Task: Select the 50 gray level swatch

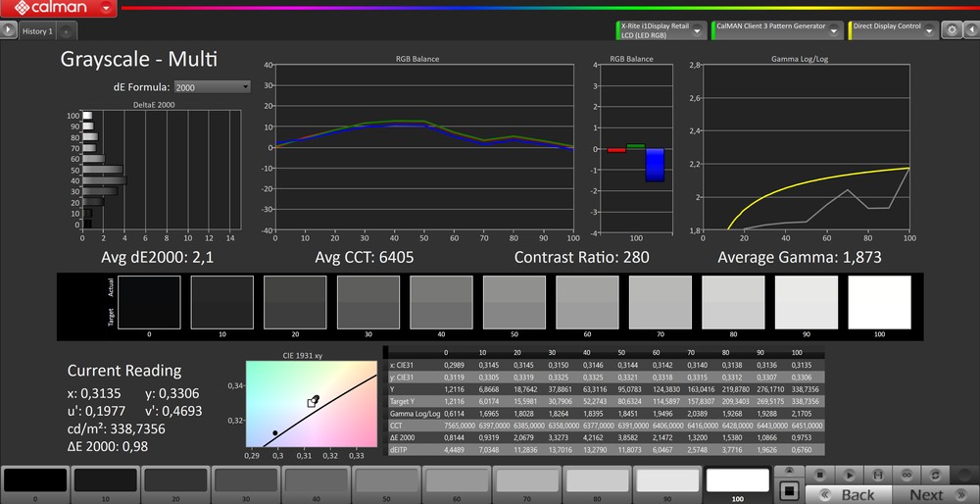Action: pyautogui.click(x=386, y=482)
